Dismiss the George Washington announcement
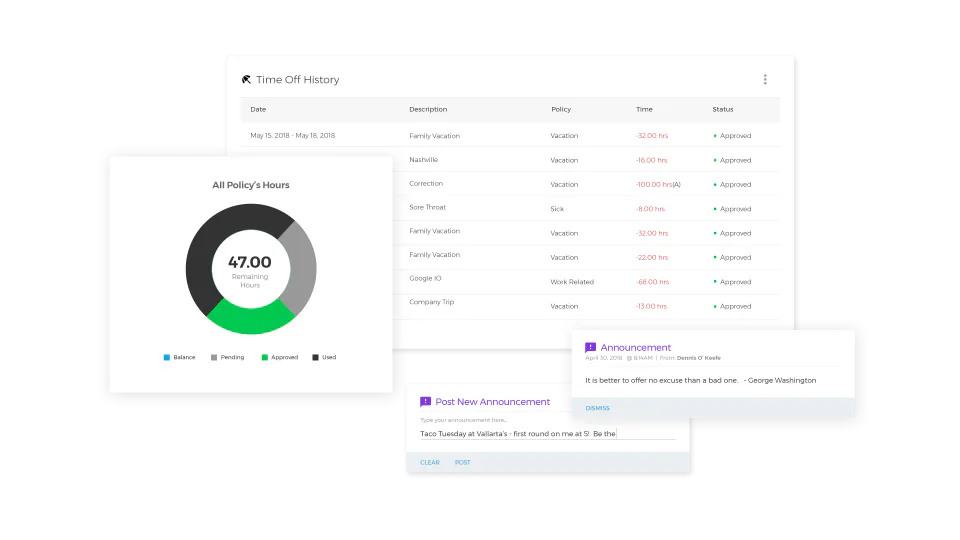Screen dimensions: 960x540 point(598,408)
